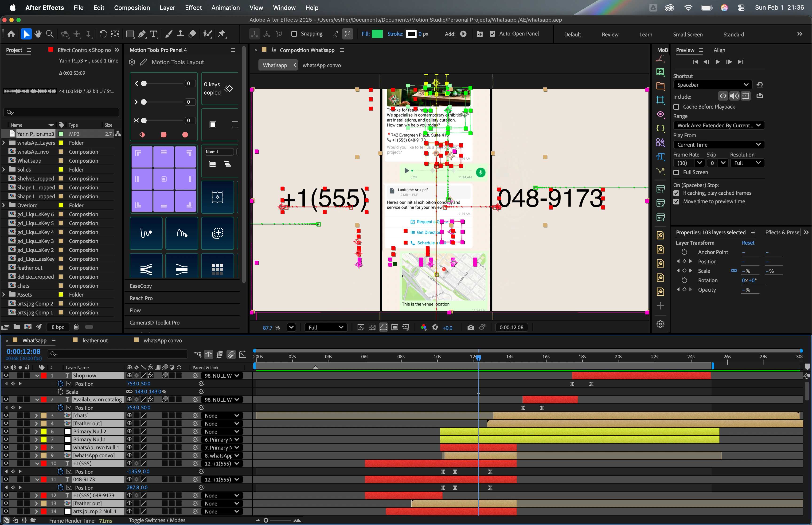This screenshot has height=525, width=812.
Task: Reset Layer Transform properties
Action: tap(748, 243)
